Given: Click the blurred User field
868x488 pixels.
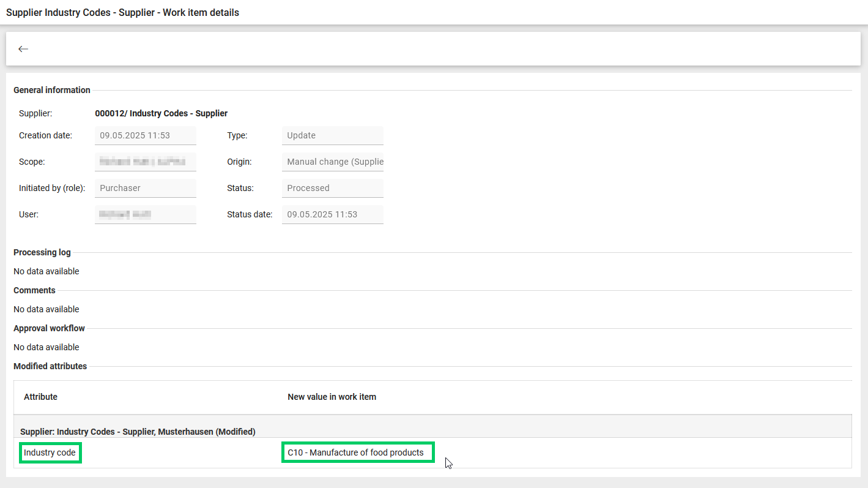Looking at the screenshot, I should (x=145, y=214).
